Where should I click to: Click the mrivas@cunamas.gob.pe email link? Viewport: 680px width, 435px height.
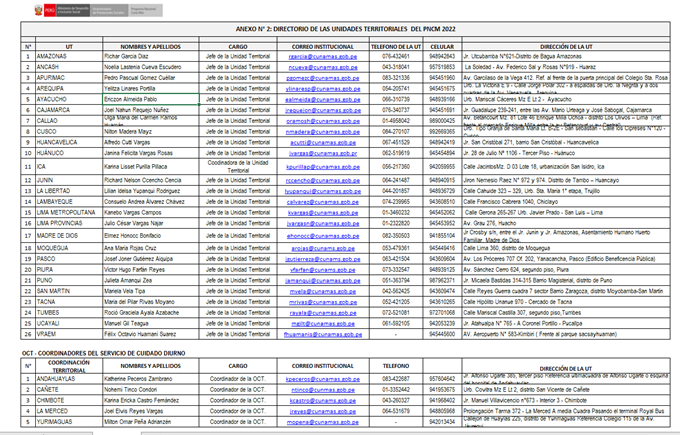click(323, 302)
